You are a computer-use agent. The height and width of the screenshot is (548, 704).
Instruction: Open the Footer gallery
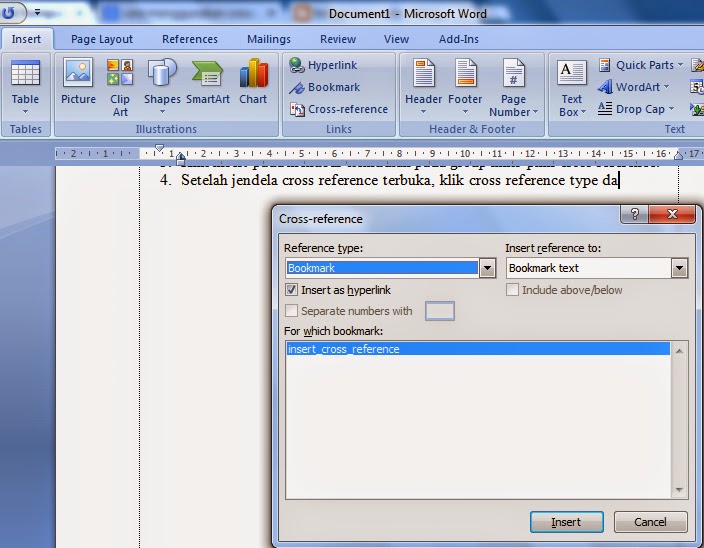[465, 86]
